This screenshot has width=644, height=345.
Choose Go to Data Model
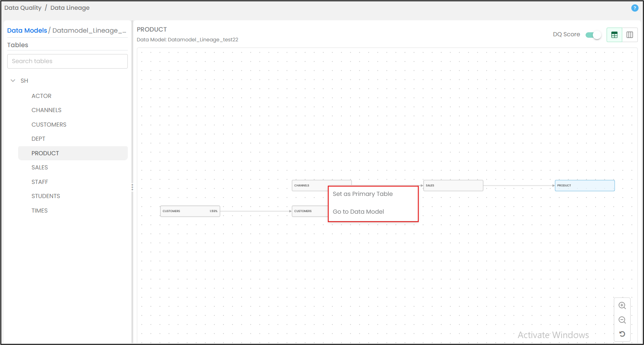pyautogui.click(x=358, y=211)
